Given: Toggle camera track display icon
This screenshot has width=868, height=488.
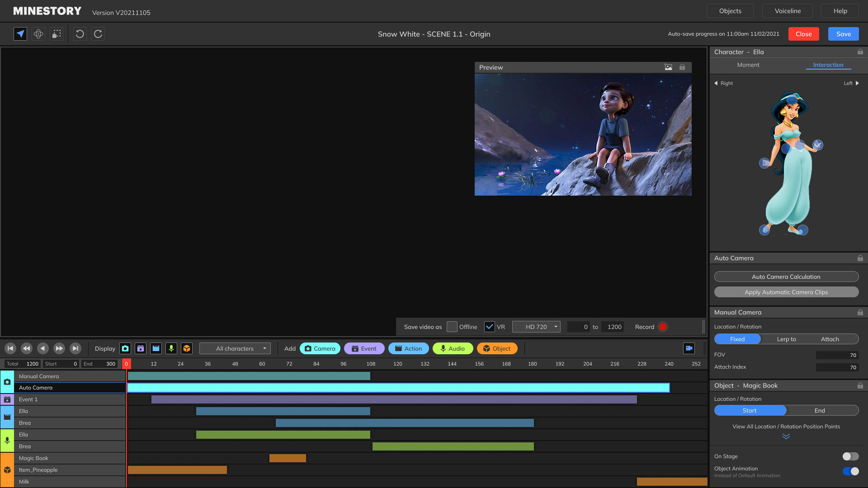Looking at the screenshot, I should pos(125,348).
